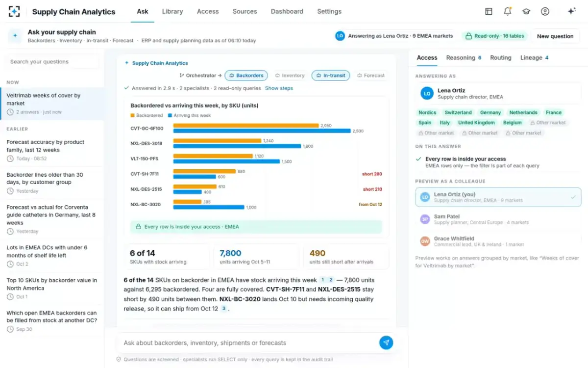
Task: Open the Library tab
Action: point(172,11)
